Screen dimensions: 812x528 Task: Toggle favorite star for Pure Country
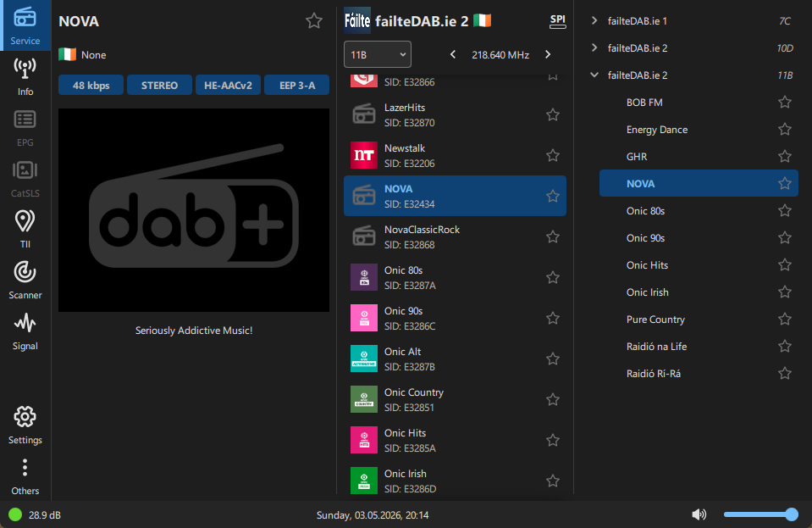(785, 319)
